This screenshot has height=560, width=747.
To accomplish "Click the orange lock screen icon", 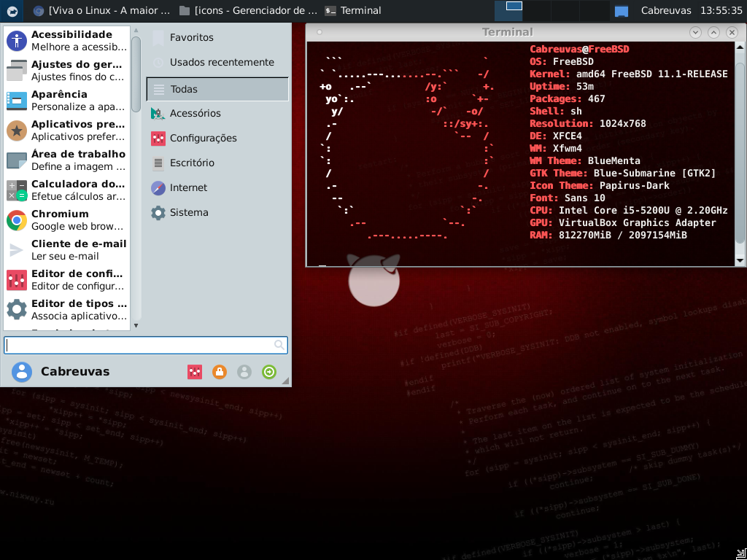I will [x=220, y=372].
